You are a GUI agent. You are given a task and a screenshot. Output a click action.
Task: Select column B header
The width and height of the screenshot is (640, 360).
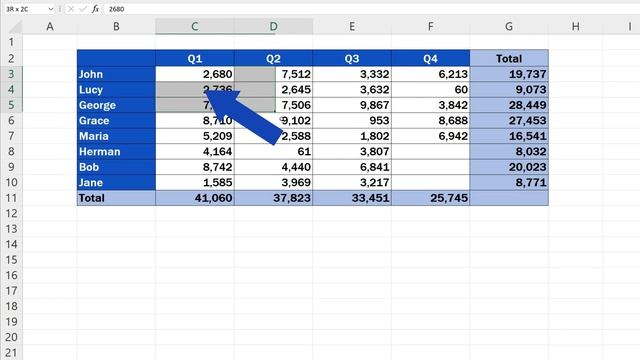(x=116, y=27)
